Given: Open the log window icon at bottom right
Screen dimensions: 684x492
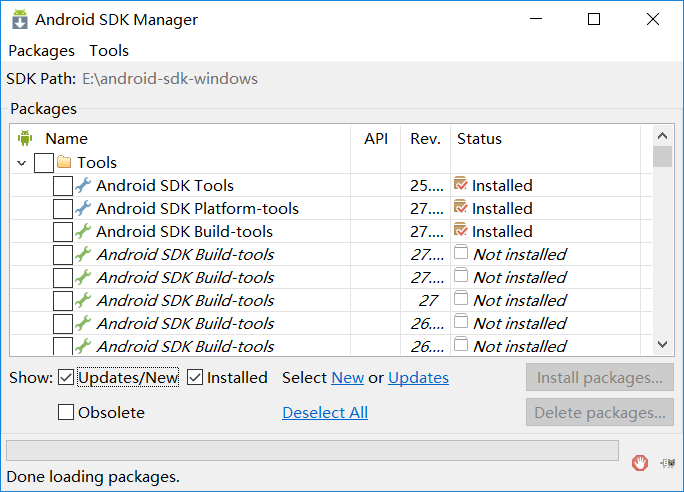Looking at the screenshot, I should [x=668, y=463].
